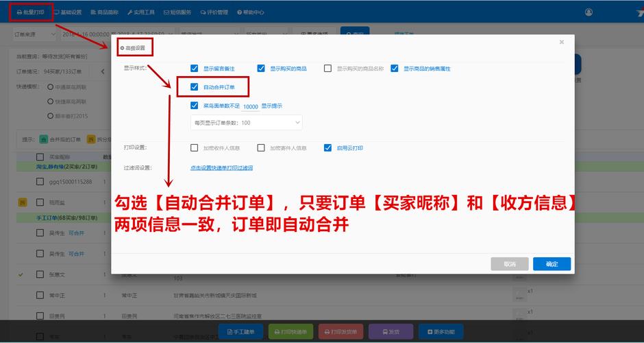Open the 更多功能 button
The height and width of the screenshot is (343, 644).
[441, 331]
